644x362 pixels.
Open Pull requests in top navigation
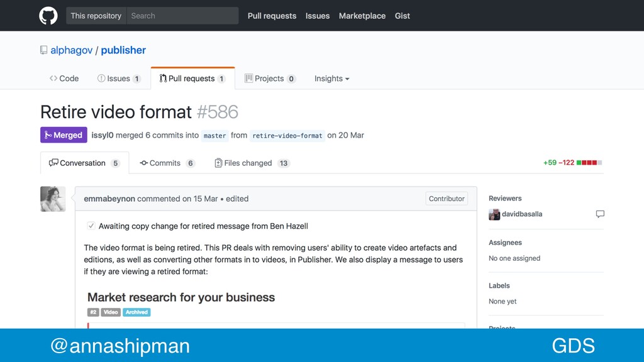pos(272,16)
